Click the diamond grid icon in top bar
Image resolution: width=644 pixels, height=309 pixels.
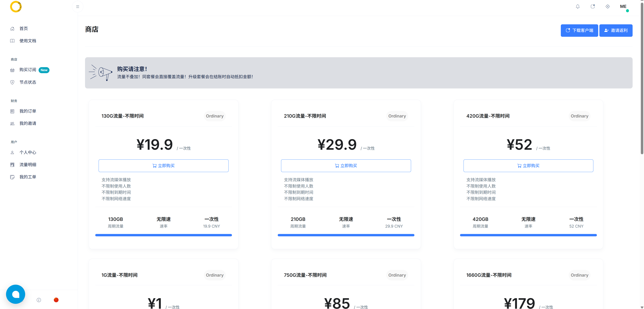click(x=607, y=7)
